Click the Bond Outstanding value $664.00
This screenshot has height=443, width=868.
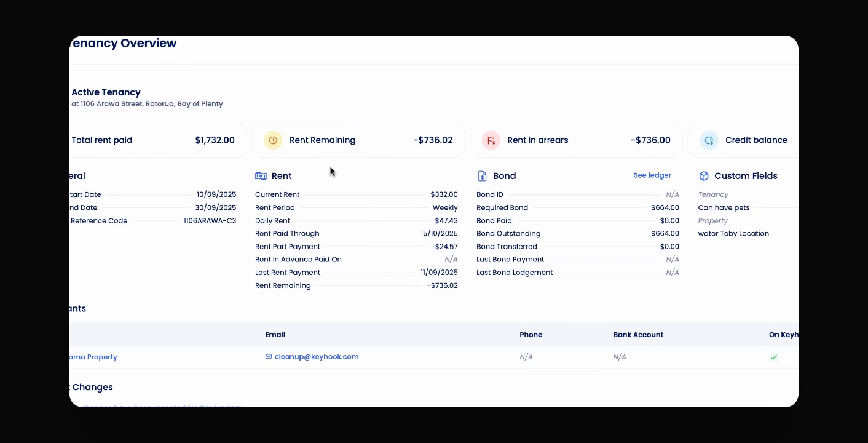pos(665,233)
